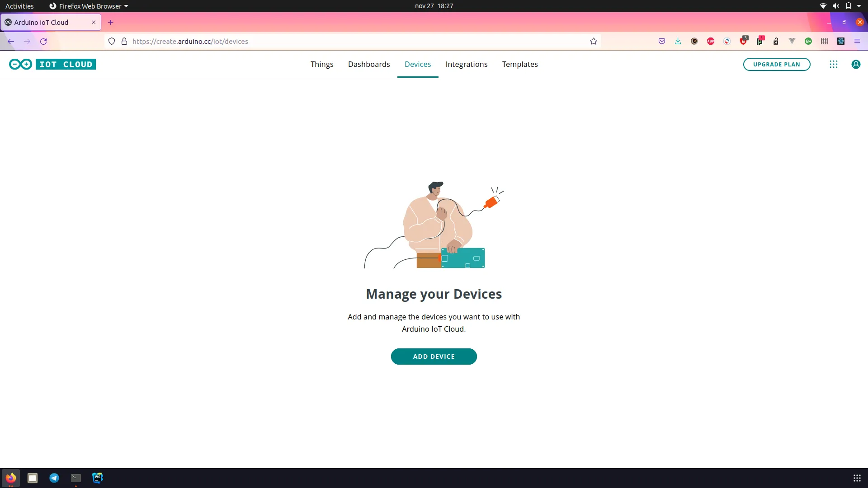Open Firefox application menu hamburger
Image resolution: width=868 pixels, height=488 pixels.
coord(857,41)
